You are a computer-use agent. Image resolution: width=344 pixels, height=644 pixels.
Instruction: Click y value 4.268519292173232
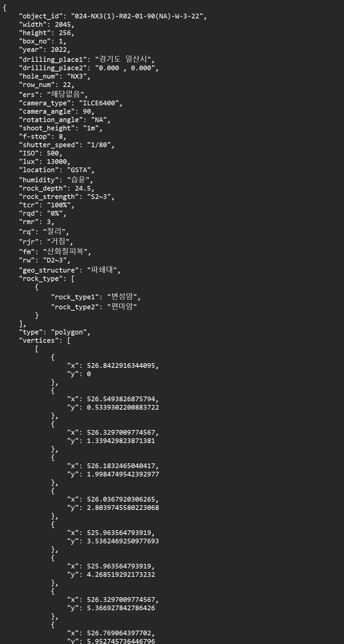tap(121, 574)
